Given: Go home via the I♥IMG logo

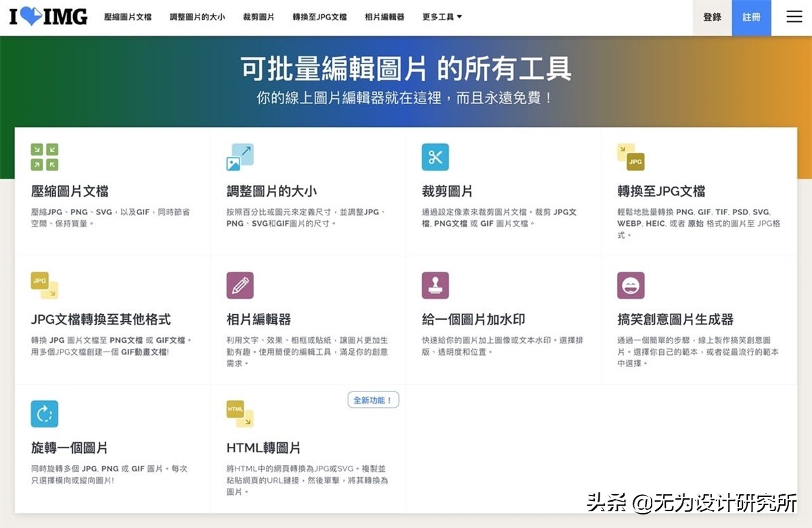Looking at the screenshot, I should (49, 17).
